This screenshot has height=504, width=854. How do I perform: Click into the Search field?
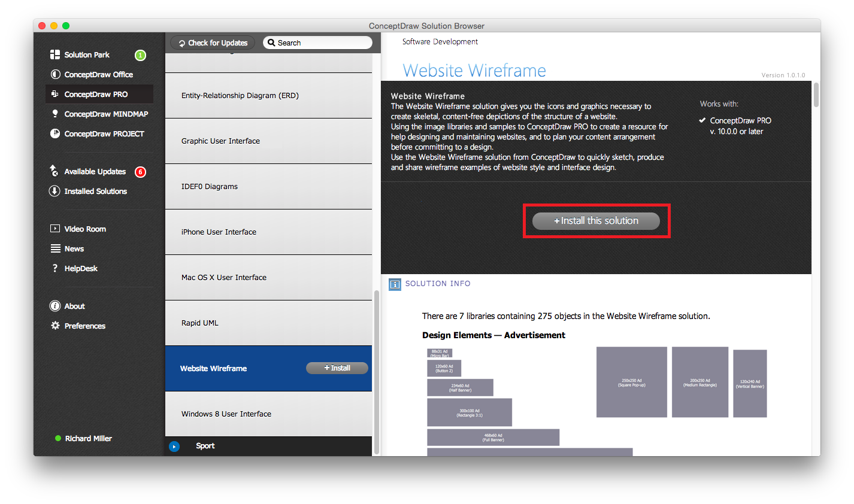[317, 42]
